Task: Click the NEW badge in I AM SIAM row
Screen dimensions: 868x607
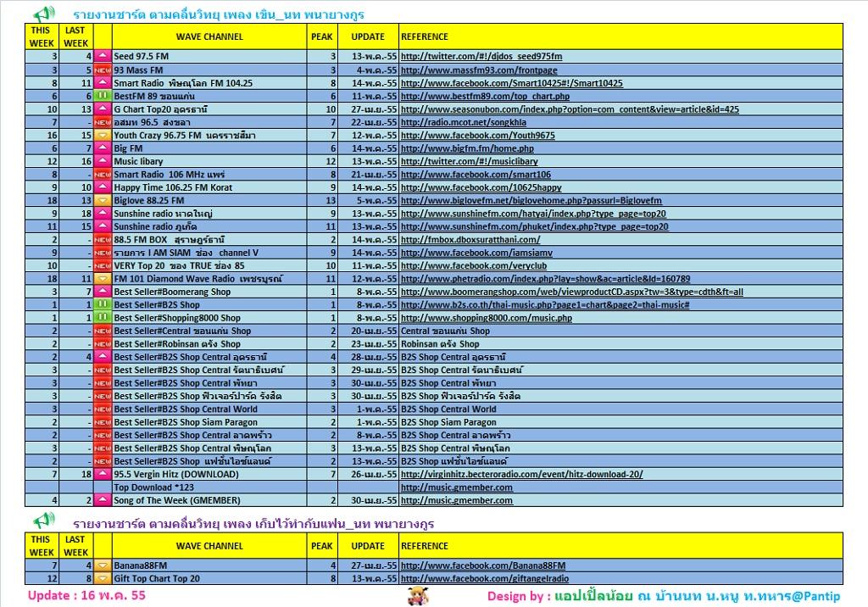Action: click(x=103, y=253)
